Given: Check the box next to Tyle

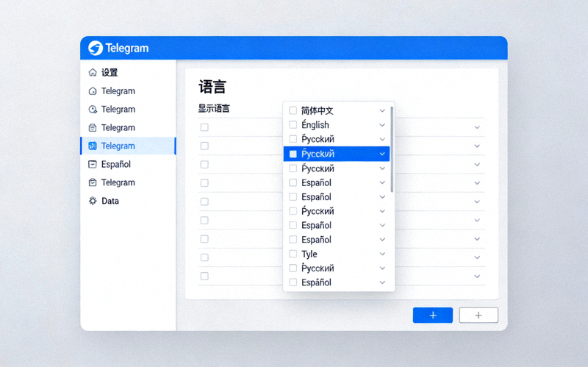Looking at the screenshot, I should tap(293, 254).
